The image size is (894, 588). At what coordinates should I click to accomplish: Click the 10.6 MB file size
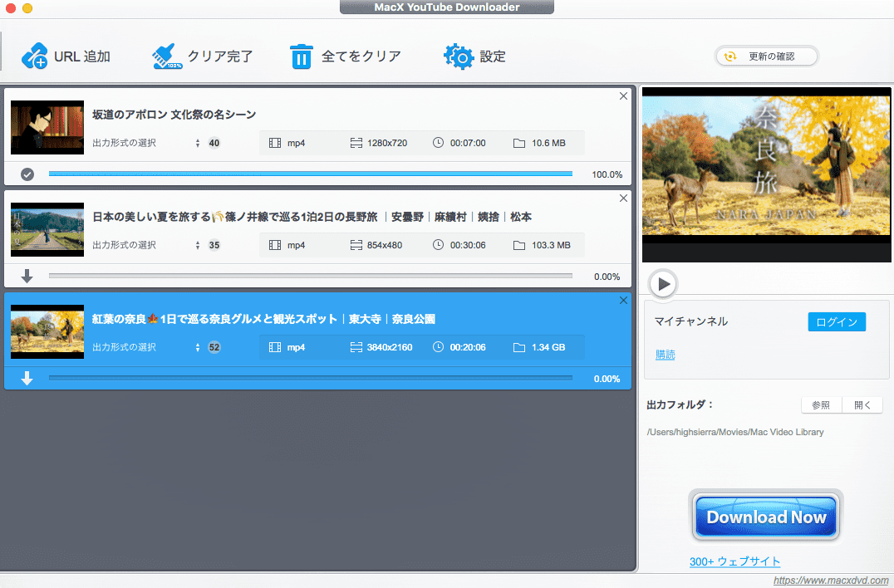[x=548, y=143]
